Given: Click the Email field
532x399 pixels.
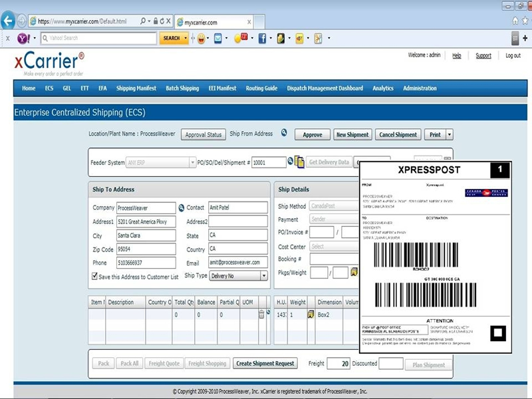Looking at the screenshot, I should (x=238, y=262).
